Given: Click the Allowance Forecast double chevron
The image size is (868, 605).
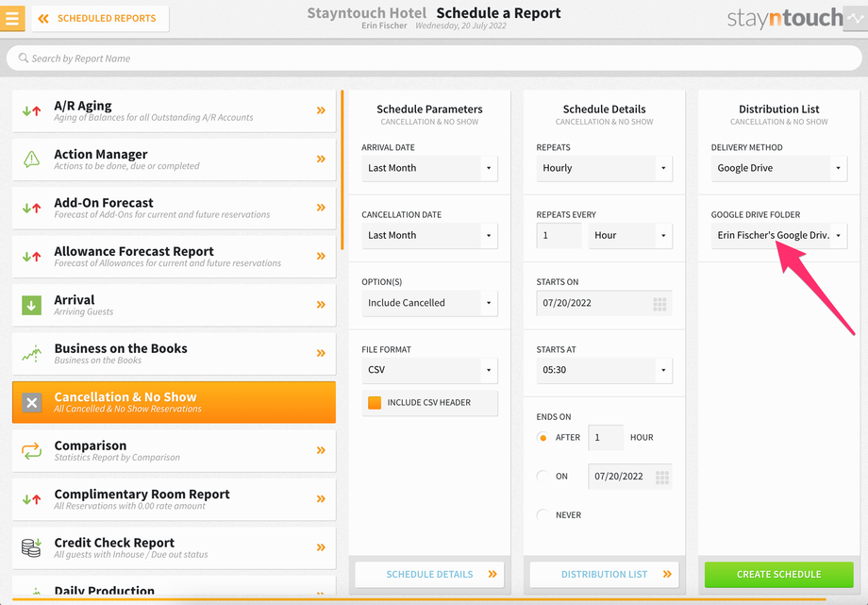Looking at the screenshot, I should click(x=321, y=256).
